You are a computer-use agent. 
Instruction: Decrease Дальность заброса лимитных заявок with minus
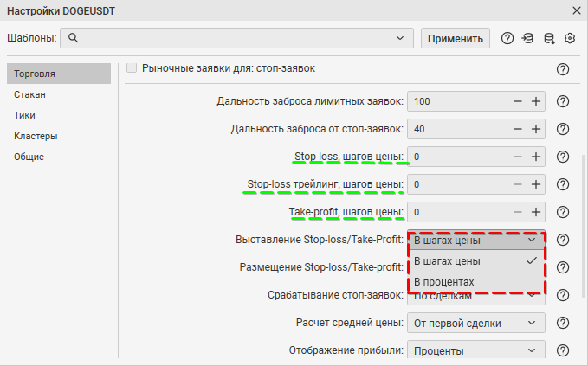click(x=518, y=102)
